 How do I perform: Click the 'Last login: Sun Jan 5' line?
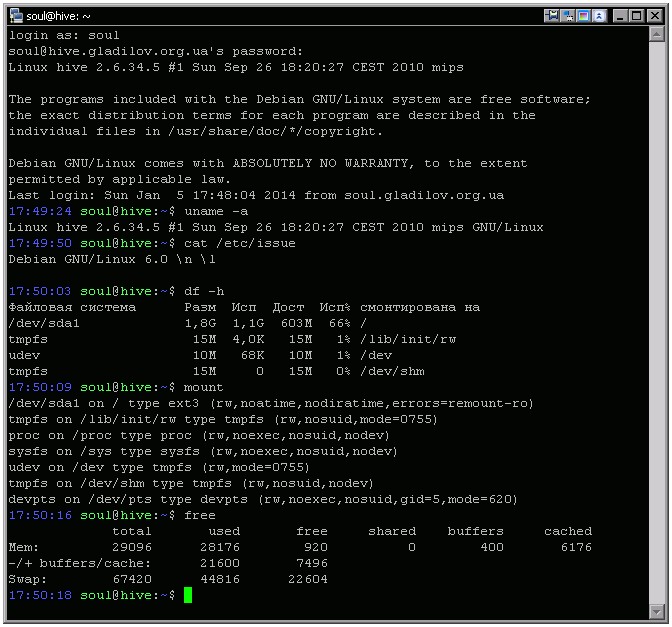click(256, 195)
